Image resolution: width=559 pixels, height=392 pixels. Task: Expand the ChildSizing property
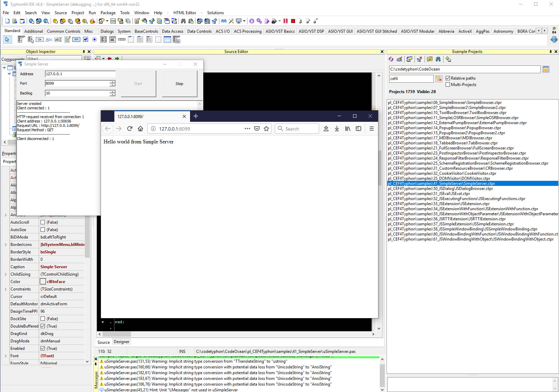[6, 274]
